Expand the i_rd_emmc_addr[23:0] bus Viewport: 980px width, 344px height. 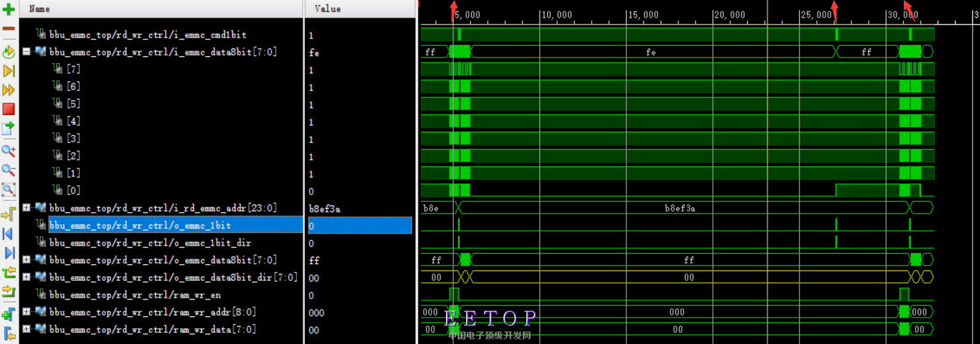click(x=26, y=207)
